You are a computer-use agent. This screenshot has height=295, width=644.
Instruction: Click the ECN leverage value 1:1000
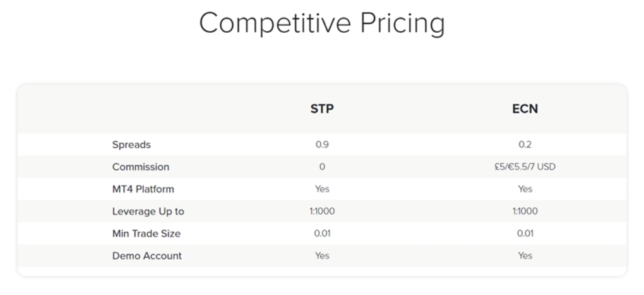(525, 212)
